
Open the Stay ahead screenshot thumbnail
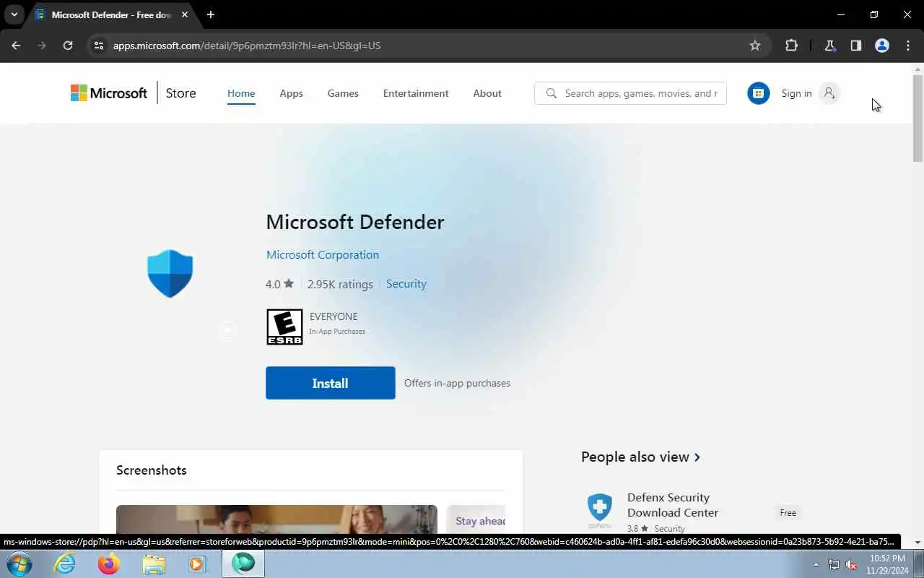coord(476,519)
